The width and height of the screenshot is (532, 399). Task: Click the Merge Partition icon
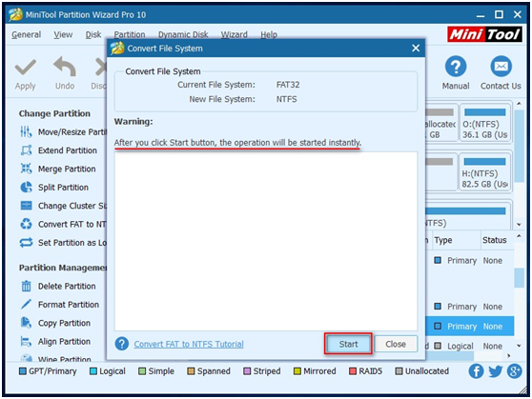click(x=26, y=169)
